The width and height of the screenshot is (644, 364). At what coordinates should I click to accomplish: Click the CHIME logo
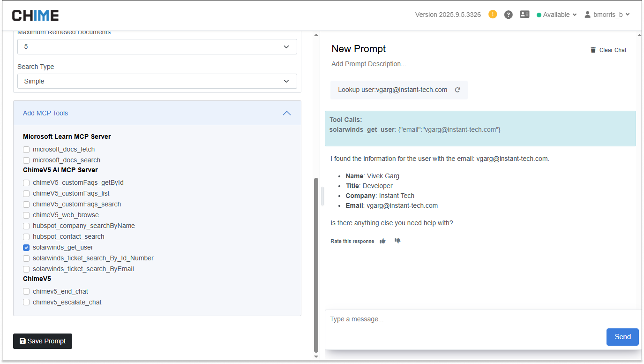click(35, 15)
